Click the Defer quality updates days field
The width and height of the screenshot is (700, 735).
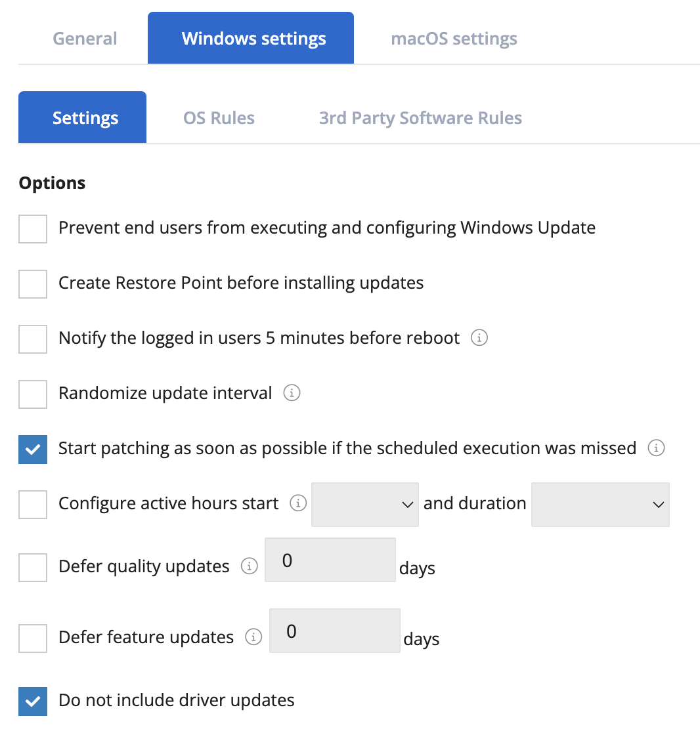(330, 560)
